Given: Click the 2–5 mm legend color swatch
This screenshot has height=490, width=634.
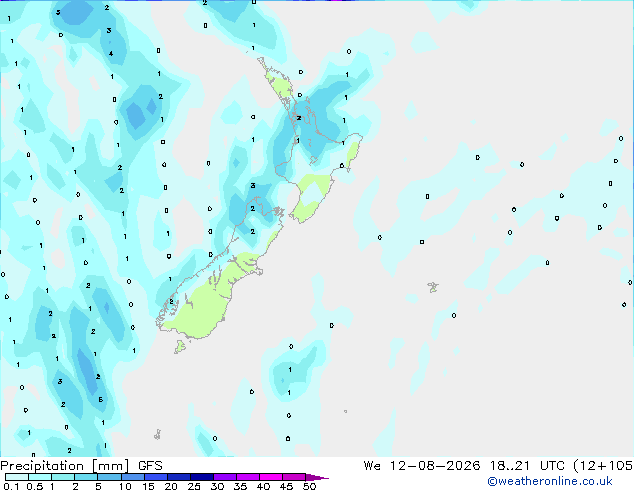Looking at the screenshot, I should 86,477.
